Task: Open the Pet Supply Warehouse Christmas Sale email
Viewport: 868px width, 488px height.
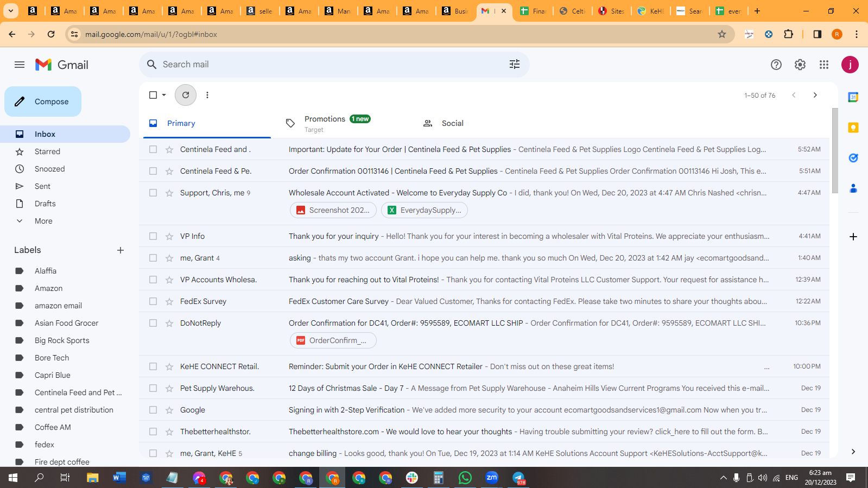Action: click(484, 388)
